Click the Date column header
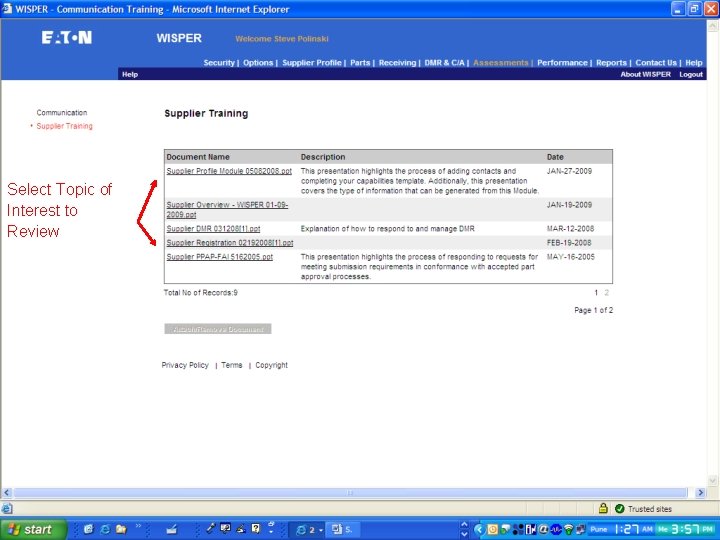This screenshot has width=720, height=540. [555, 157]
